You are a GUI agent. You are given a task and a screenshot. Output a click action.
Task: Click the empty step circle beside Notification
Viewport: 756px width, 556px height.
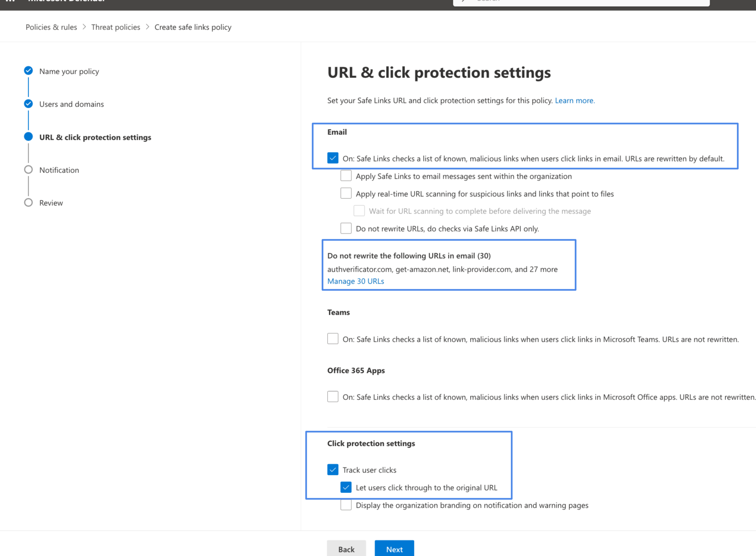(28, 169)
